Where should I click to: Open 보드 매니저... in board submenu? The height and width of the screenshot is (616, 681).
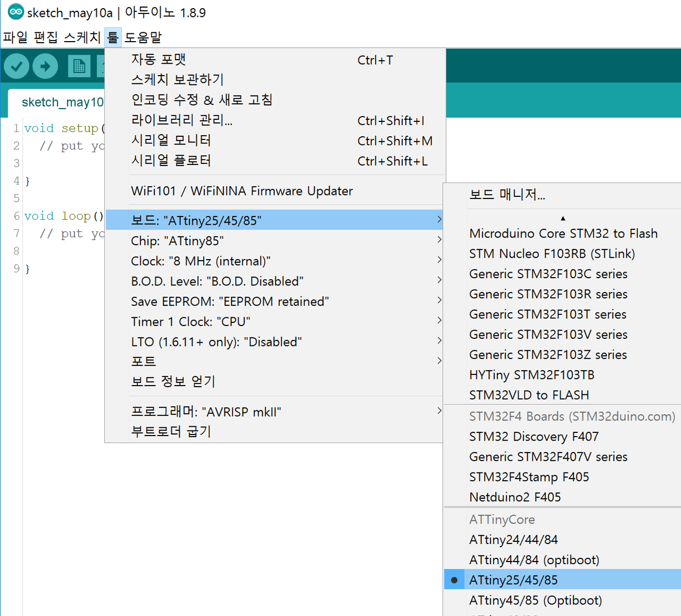(562, 194)
